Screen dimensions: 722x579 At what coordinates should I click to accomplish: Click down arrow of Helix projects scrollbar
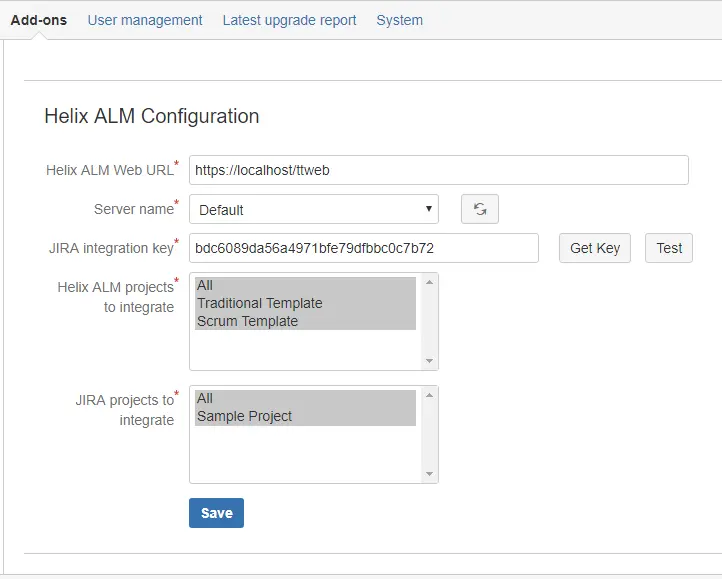pos(429,361)
